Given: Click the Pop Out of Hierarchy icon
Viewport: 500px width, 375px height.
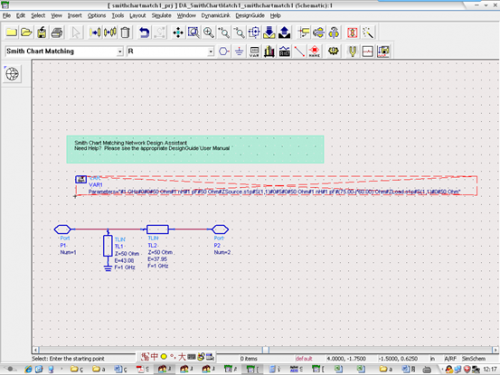Looking at the screenshot, I should [284, 33].
